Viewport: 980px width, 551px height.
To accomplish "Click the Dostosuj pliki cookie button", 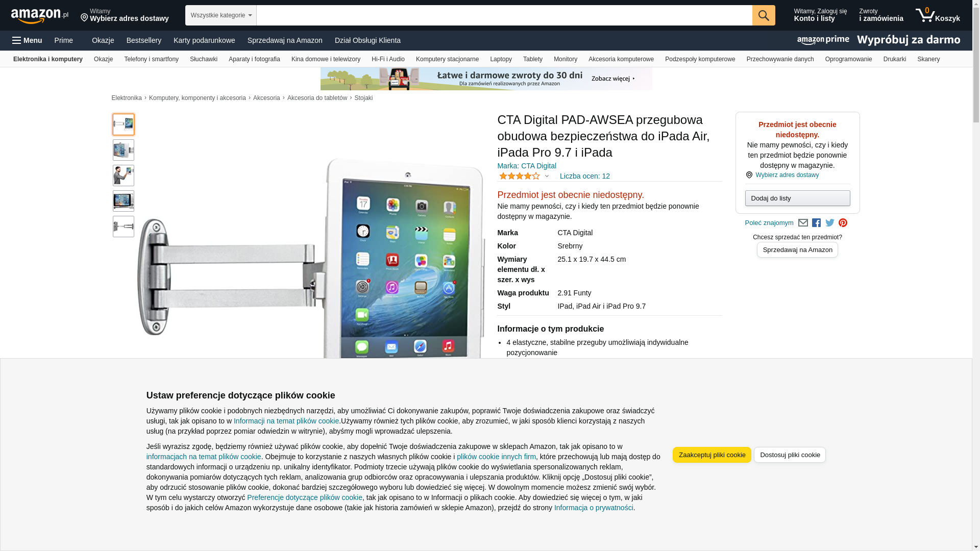I will point(790,455).
